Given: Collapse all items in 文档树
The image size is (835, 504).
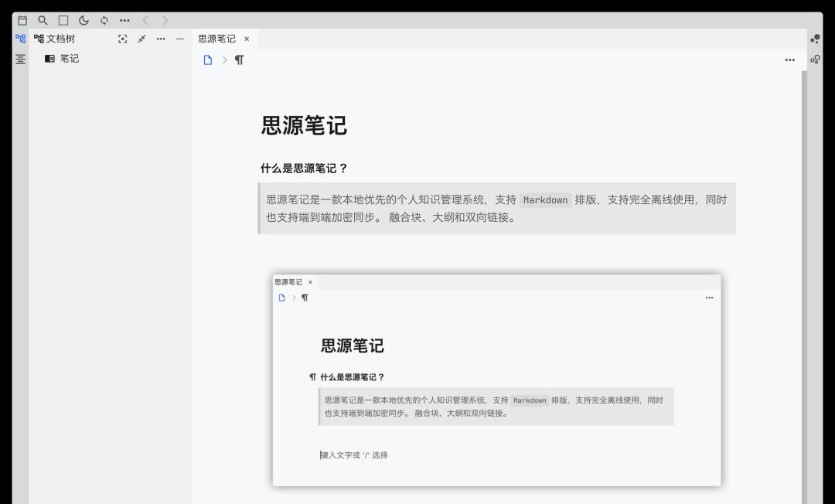Looking at the screenshot, I should point(141,39).
